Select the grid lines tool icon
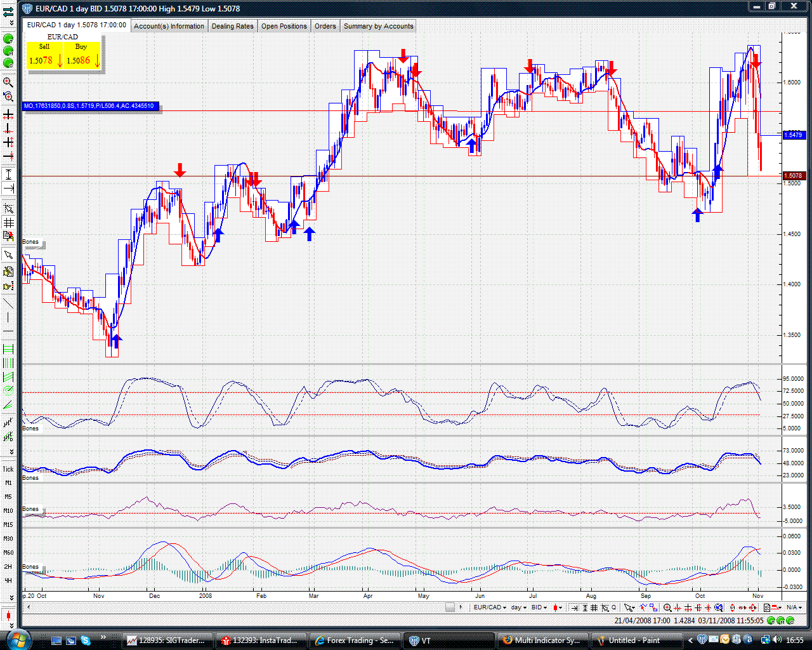This screenshot has height=650, width=812. 8,223
